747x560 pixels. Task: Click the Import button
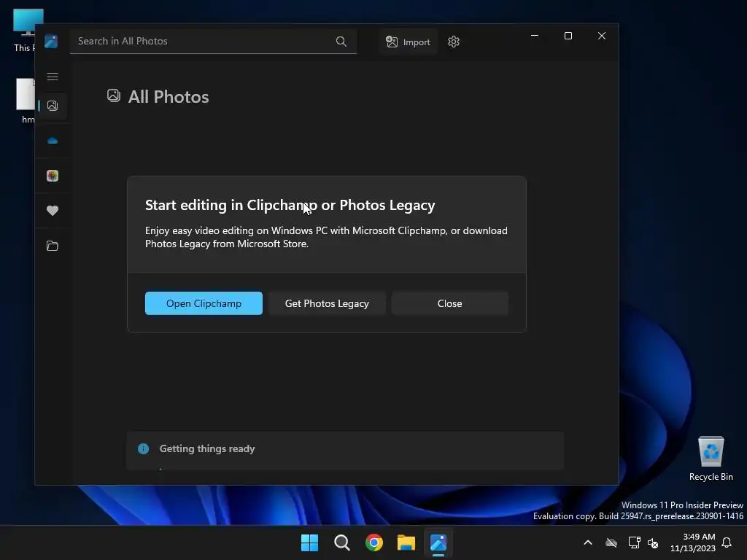pos(409,42)
